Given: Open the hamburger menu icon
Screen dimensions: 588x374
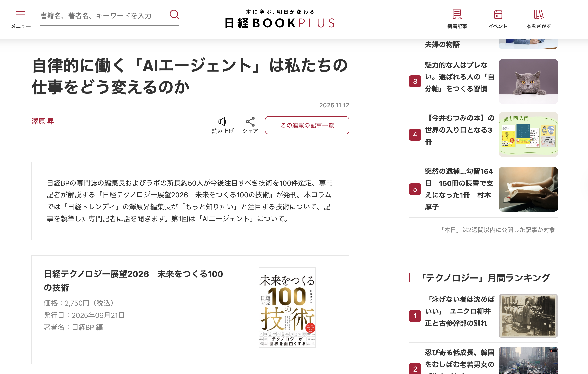Looking at the screenshot, I should coord(21,14).
